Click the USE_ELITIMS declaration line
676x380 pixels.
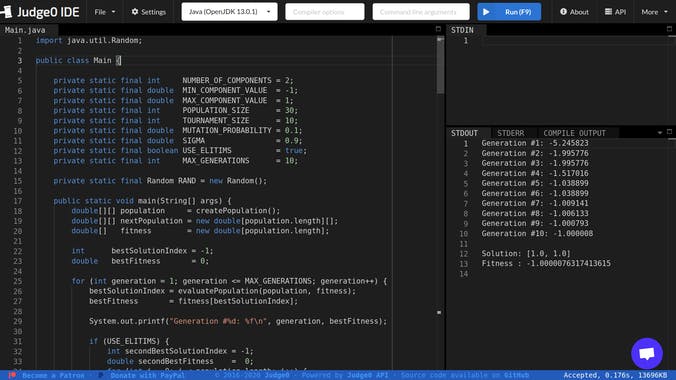(180, 151)
